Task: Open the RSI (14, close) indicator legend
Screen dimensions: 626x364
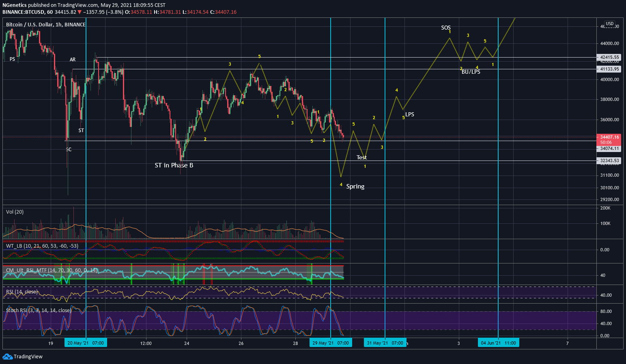Action: 22,292
